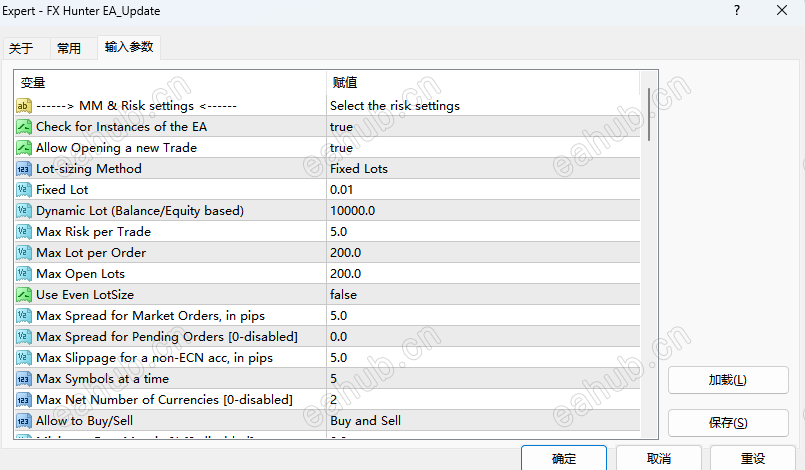Select the 'Max Risk per Trade' label
The width and height of the screenshot is (805, 470).
point(93,232)
